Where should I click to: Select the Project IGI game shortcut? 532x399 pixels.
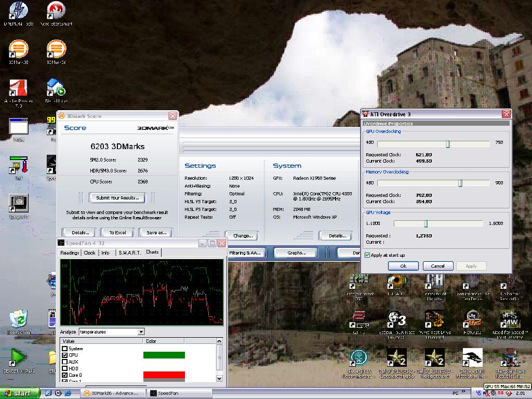pyautogui.click(x=358, y=287)
